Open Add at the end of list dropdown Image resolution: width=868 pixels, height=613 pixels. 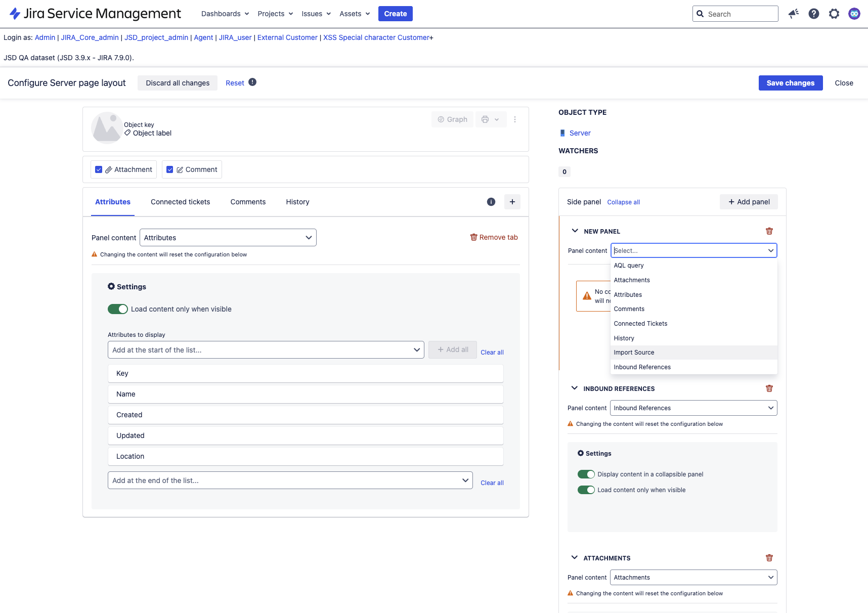pyautogui.click(x=290, y=480)
